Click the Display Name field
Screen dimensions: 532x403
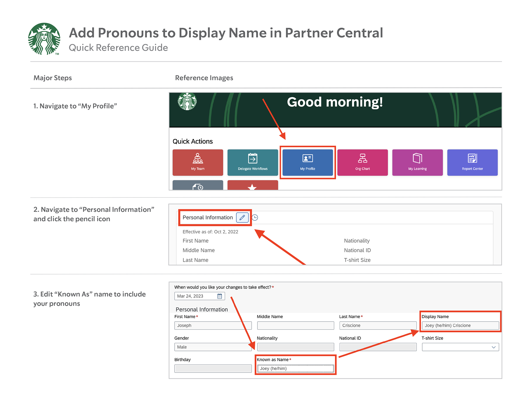(460, 325)
